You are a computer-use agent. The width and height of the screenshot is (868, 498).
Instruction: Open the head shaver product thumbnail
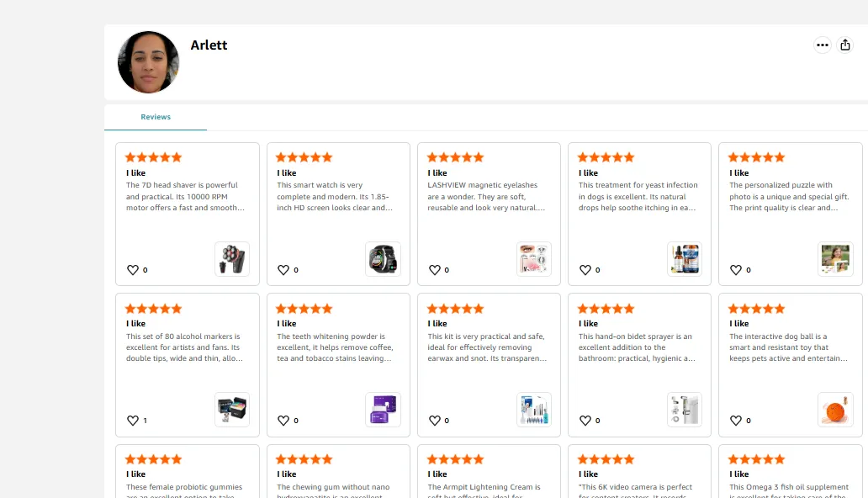pos(232,259)
